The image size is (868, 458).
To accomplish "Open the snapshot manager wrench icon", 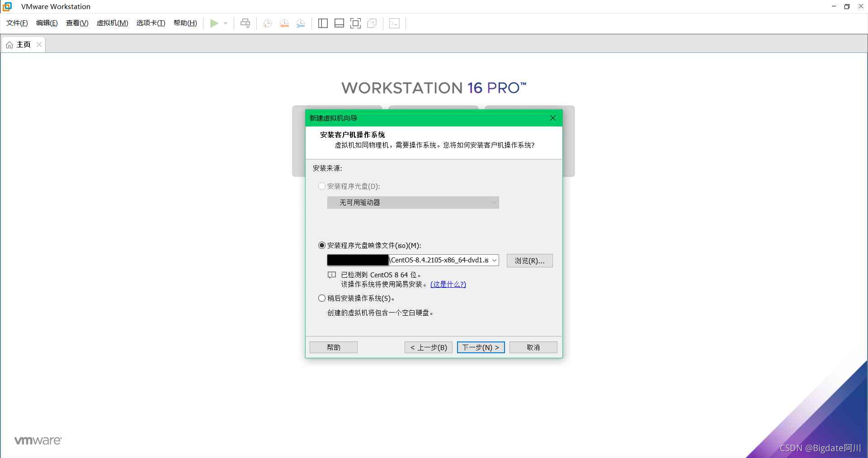I will (301, 23).
